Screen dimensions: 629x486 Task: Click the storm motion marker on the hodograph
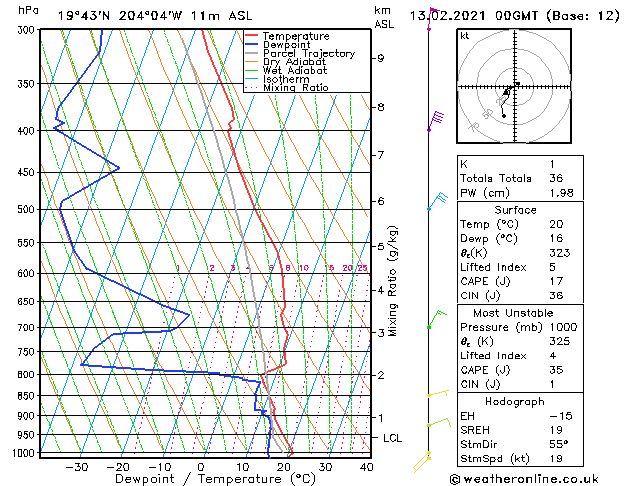(518, 84)
